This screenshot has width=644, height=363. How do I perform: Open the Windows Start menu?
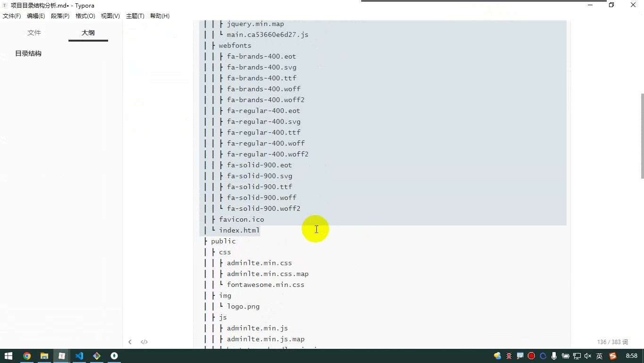[x=8, y=356]
